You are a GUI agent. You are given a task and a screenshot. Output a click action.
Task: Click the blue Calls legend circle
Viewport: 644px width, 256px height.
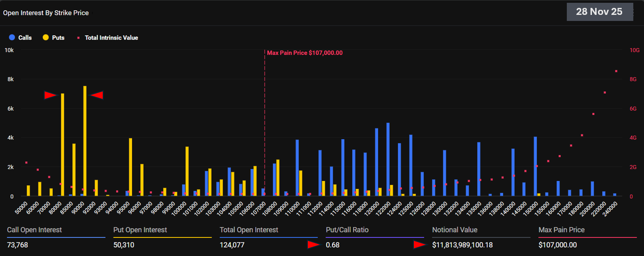pyautogui.click(x=12, y=37)
